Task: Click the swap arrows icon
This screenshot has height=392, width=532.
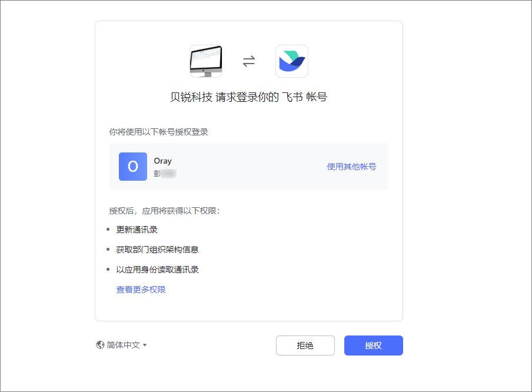Action: coord(249,61)
